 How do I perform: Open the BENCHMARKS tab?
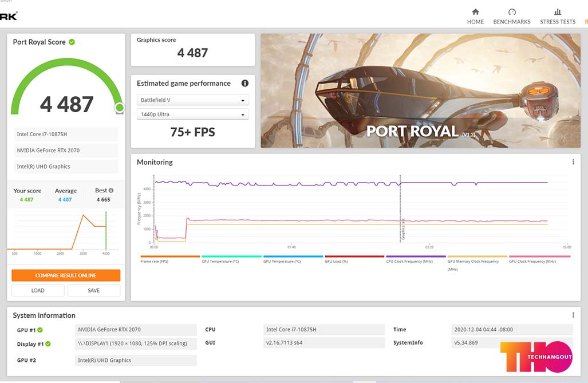(x=512, y=17)
